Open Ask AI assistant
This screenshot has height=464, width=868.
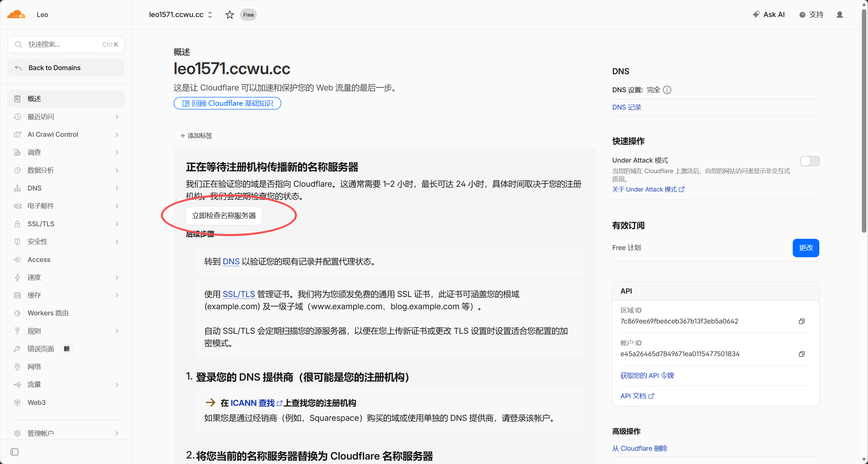769,15
